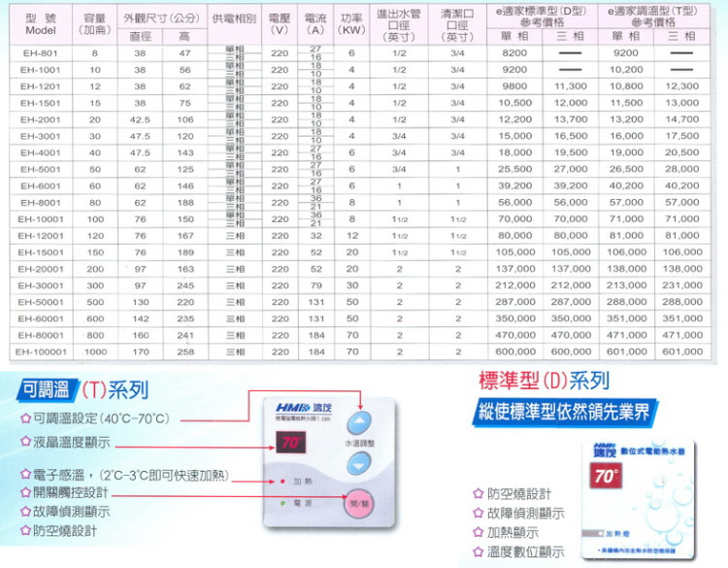Image resolution: width=728 pixels, height=568 pixels.
Task: Click the 功率(KW) column header
Action: (351, 24)
